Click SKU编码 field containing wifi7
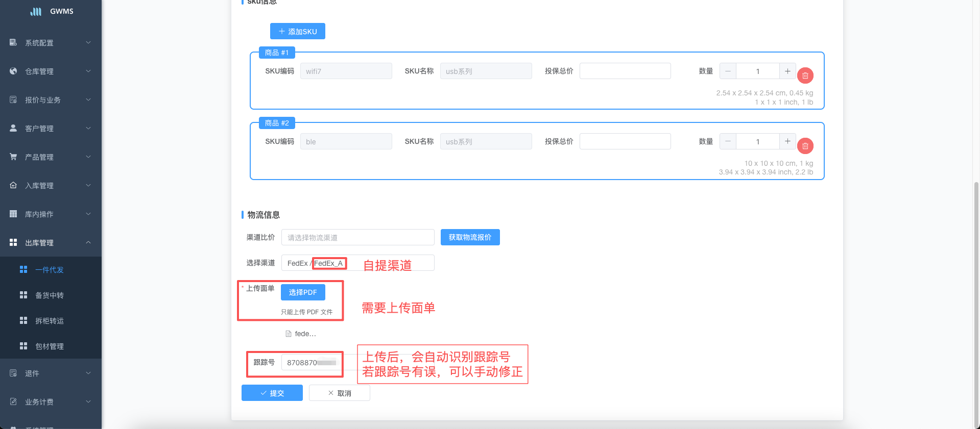 click(x=346, y=71)
